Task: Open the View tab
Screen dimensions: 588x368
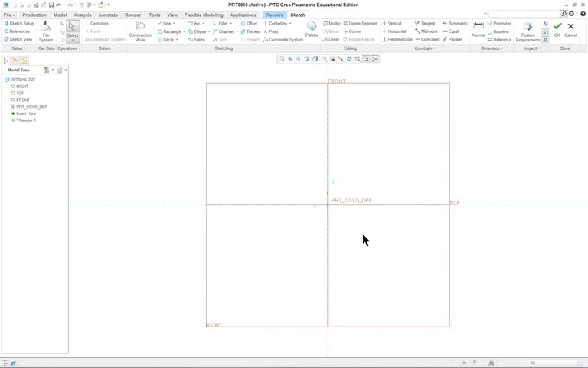Action: click(x=172, y=15)
